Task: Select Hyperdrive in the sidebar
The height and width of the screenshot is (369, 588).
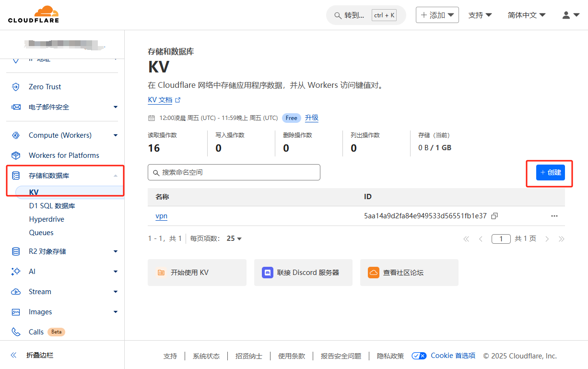Action: point(47,219)
